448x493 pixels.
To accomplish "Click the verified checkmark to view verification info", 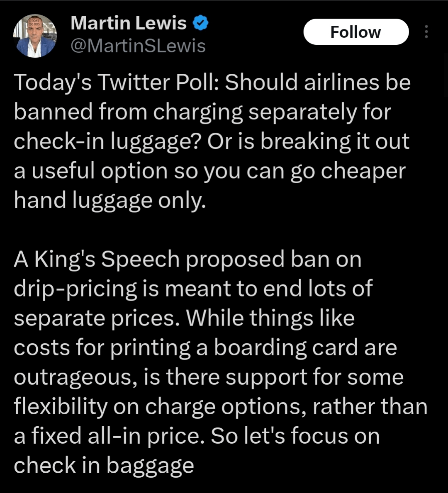I will [200, 23].
